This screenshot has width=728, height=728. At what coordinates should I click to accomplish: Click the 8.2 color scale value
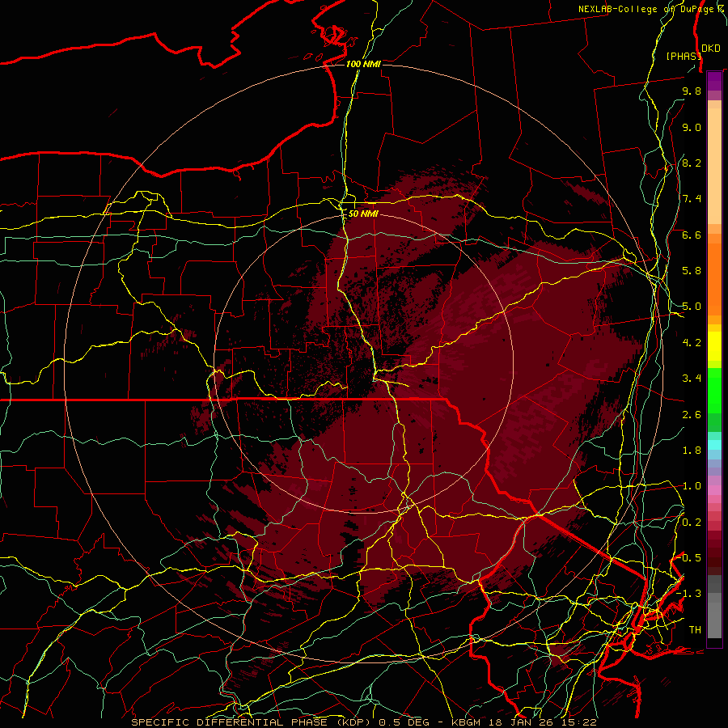pyautogui.click(x=692, y=163)
